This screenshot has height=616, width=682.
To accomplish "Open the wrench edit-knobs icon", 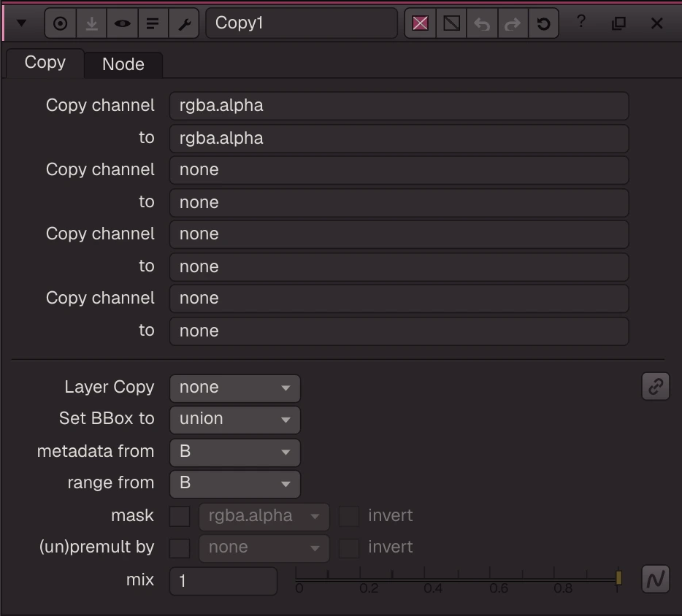I will click(183, 23).
